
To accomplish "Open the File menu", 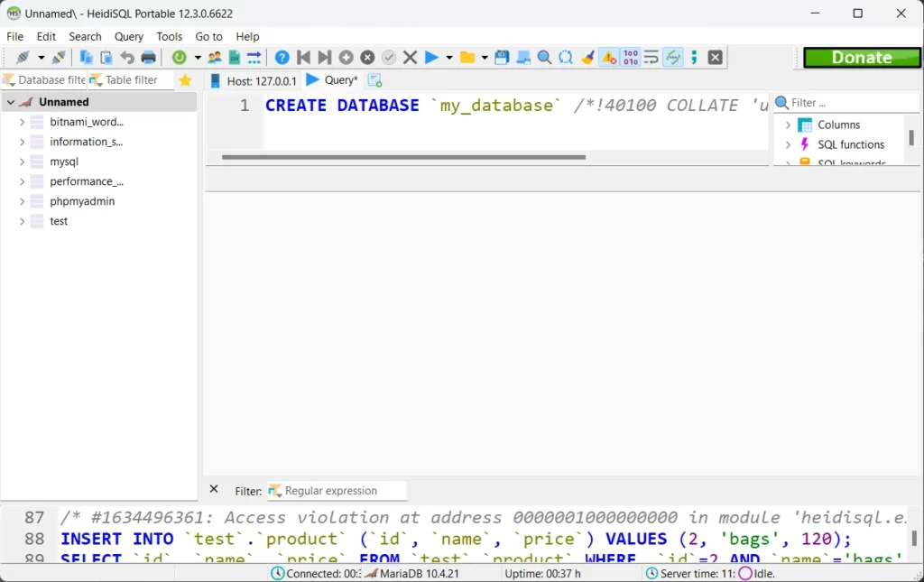I will (x=14, y=36).
